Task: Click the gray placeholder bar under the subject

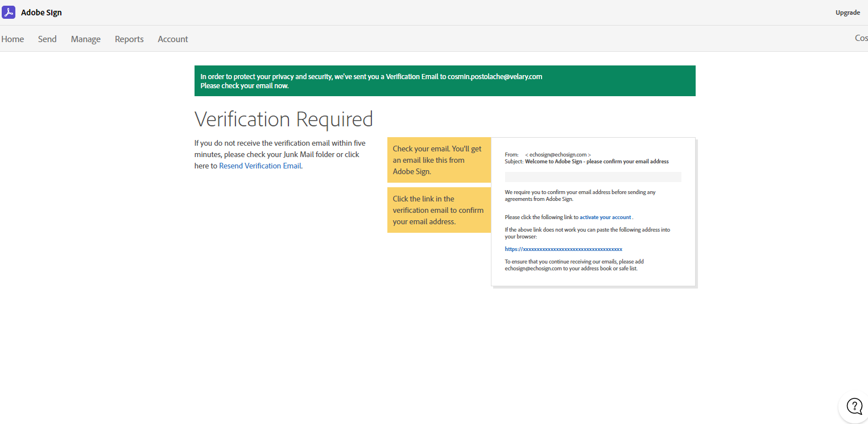Action: pyautogui.click(x=593, y=176)
